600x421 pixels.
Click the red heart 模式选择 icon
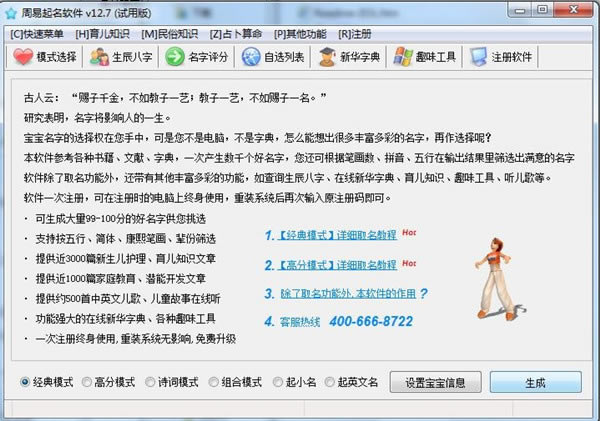coord(23,57)
